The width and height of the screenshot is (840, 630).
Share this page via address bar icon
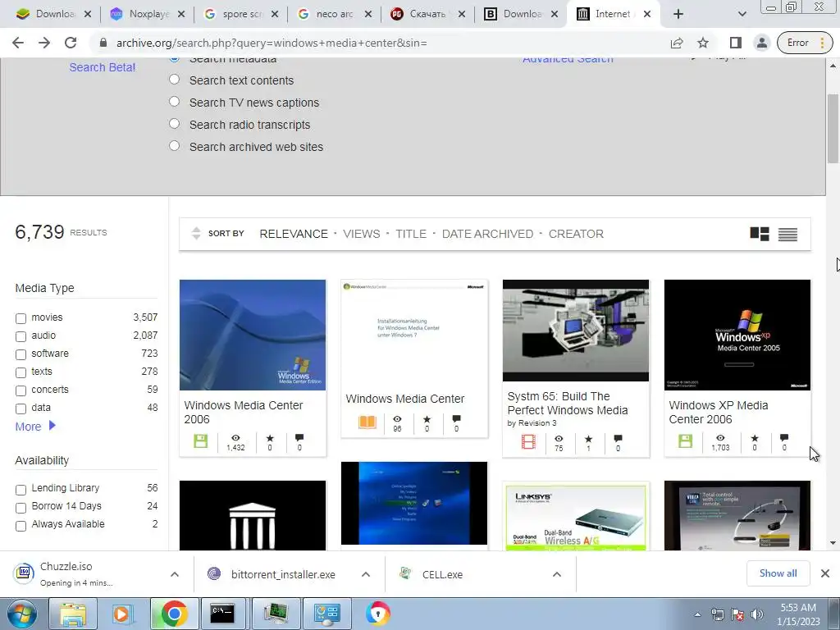(677, 43)
